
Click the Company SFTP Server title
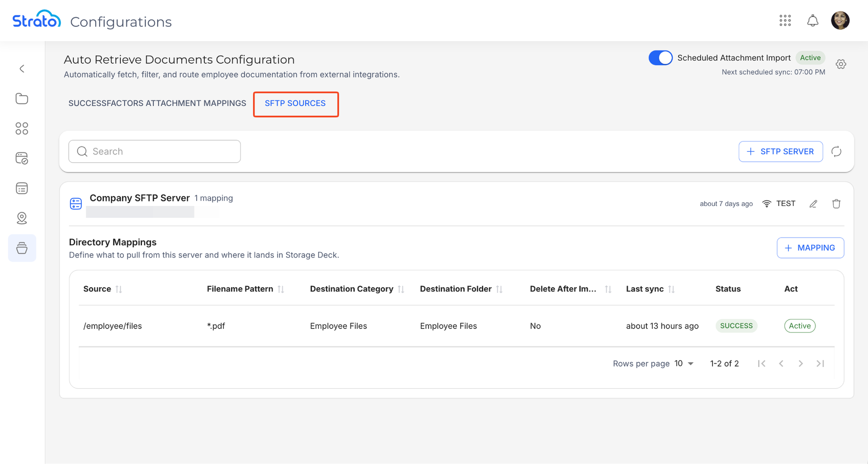pos(140,198)
